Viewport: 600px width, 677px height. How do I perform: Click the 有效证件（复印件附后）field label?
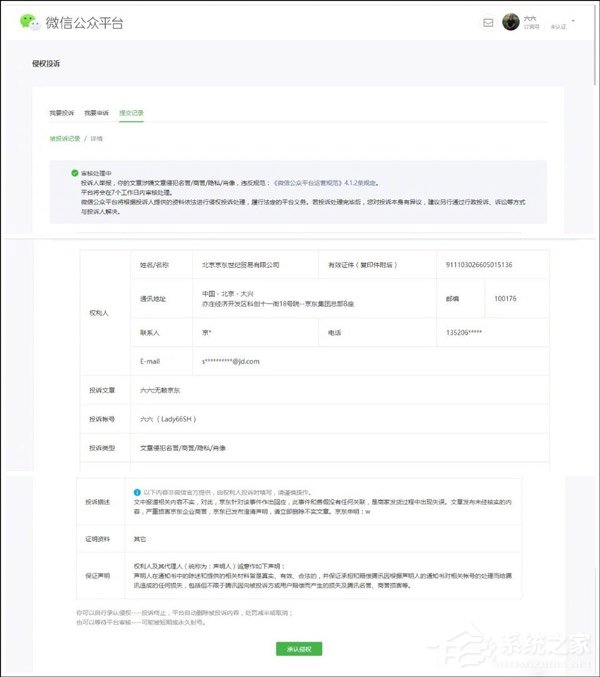pyautogui.click(x=363, y=265)
